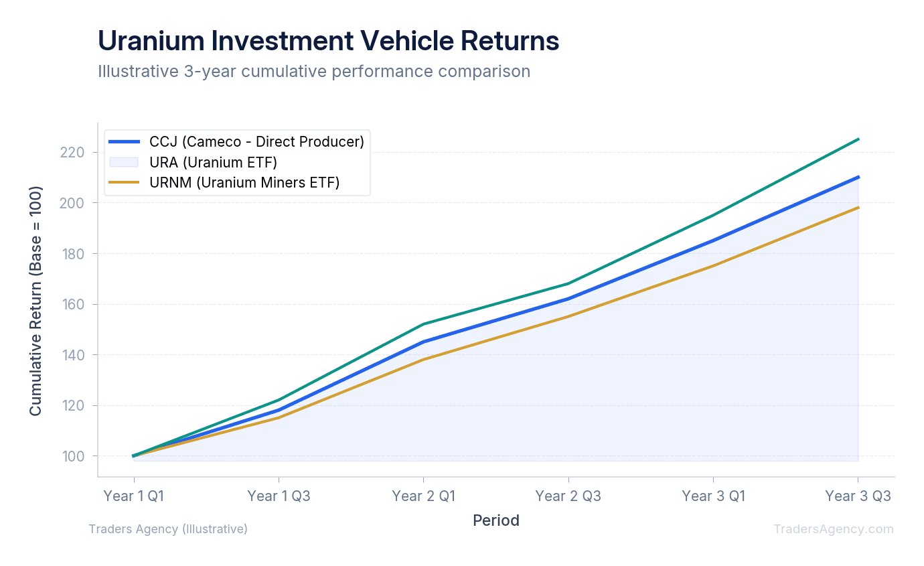Click the 100 y-axis tick label
Image resolution: width=924 pixels, height=566 pixels.
[75, 456]
